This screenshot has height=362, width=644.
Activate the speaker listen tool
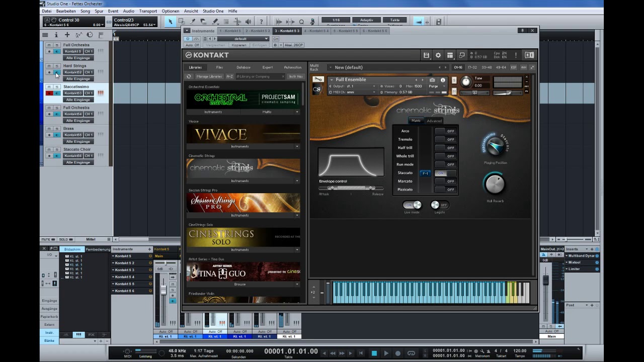click(x=248, y=22)
